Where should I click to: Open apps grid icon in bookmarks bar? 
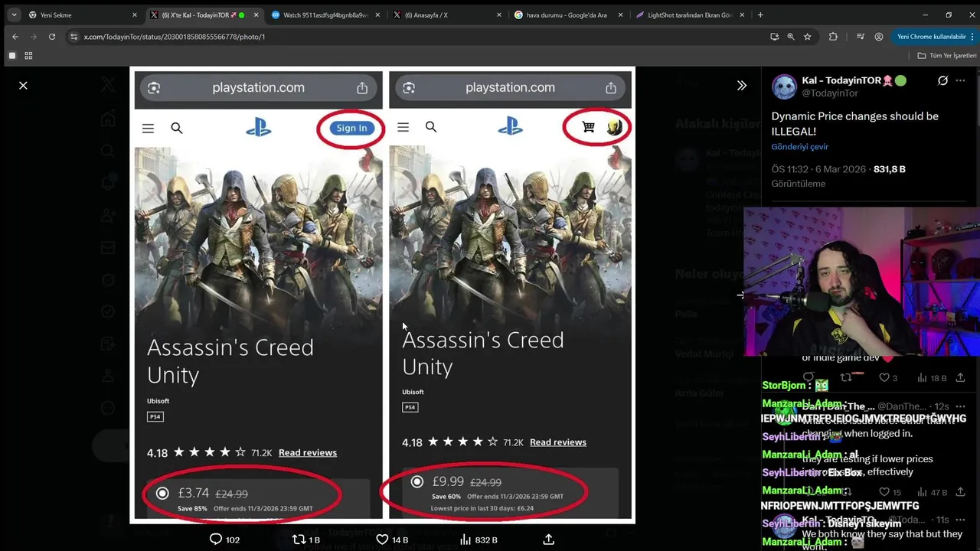click(x=28, y=56)
